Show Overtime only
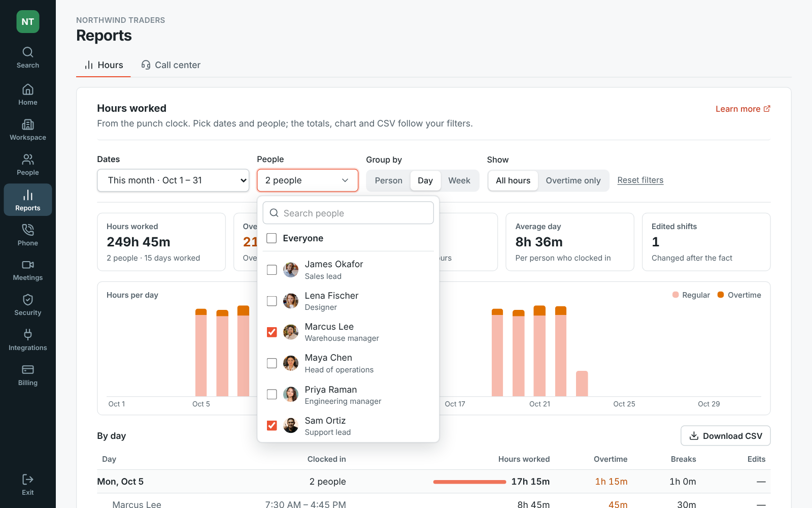The height and width of the screenshot is (508, 812). tap(573, 180)
